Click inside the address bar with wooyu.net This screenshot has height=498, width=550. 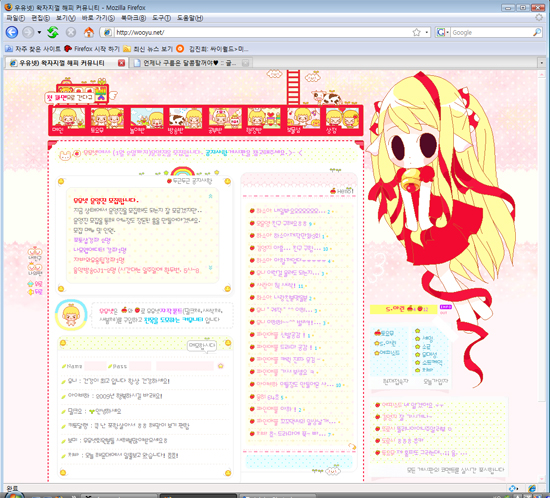(263, 32)
